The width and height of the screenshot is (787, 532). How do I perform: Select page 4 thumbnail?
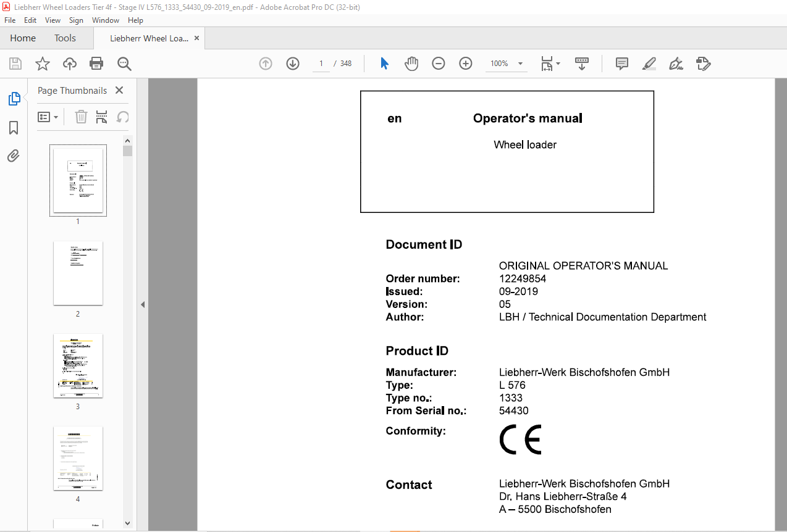[78, 458]
